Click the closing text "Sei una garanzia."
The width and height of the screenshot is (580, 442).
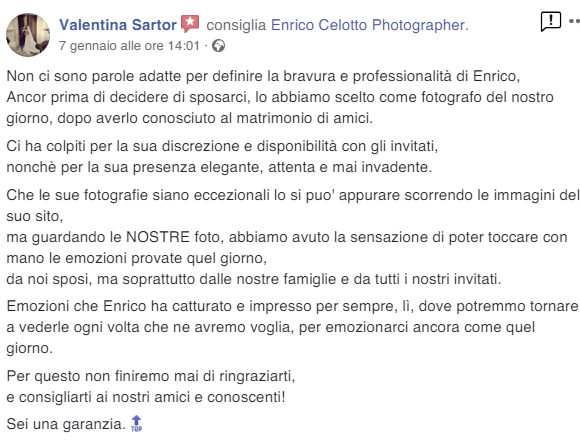66,424
